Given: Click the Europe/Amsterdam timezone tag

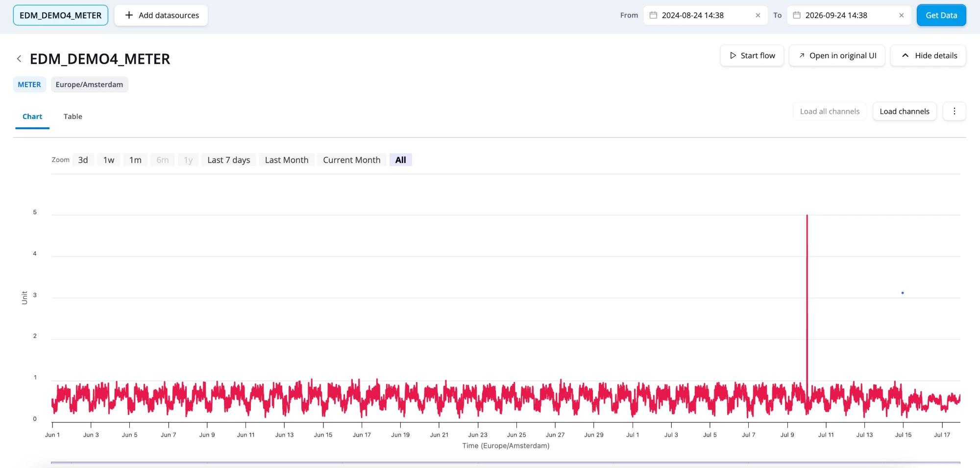Looking at the screenshot, I should [89, 85].
